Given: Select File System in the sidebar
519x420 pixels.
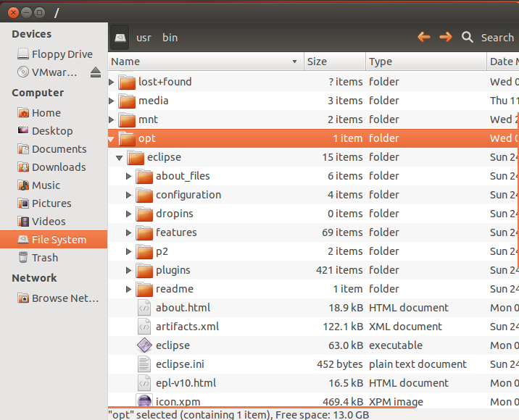Looking at the screenshot, I should point(54,240).
